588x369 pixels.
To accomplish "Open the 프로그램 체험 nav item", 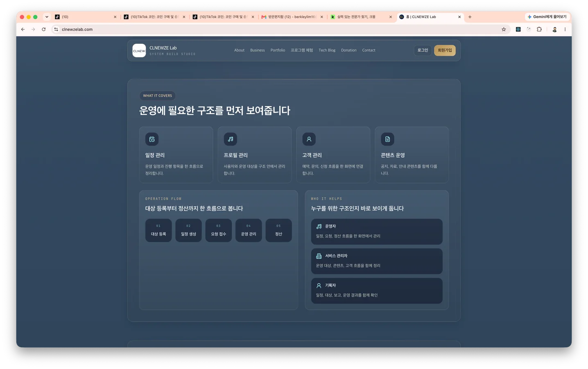I will 302,50.
